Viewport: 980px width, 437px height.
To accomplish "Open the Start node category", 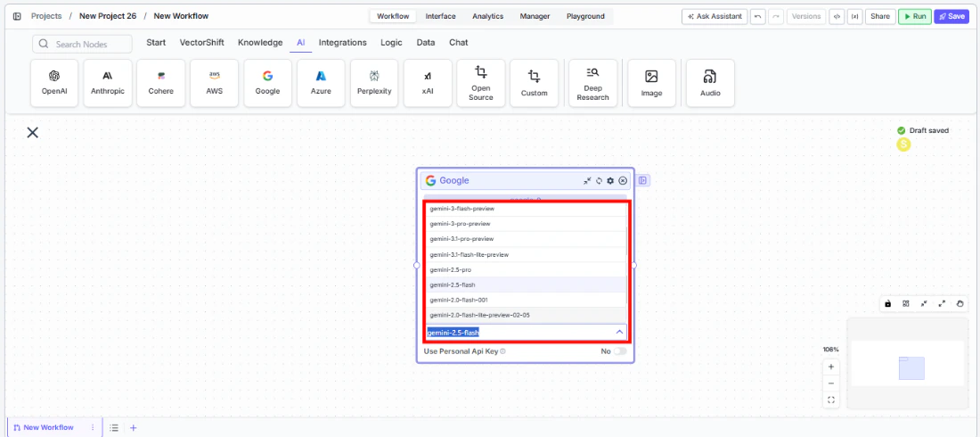I will tap(156, 43).
